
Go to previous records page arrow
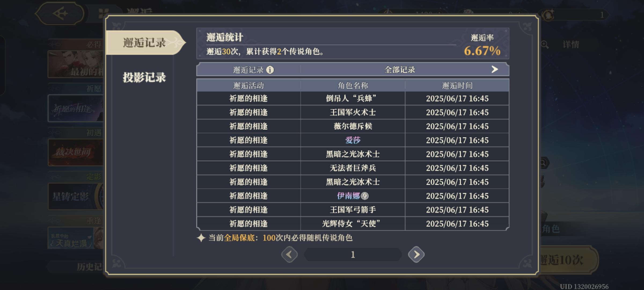(289, 254)
